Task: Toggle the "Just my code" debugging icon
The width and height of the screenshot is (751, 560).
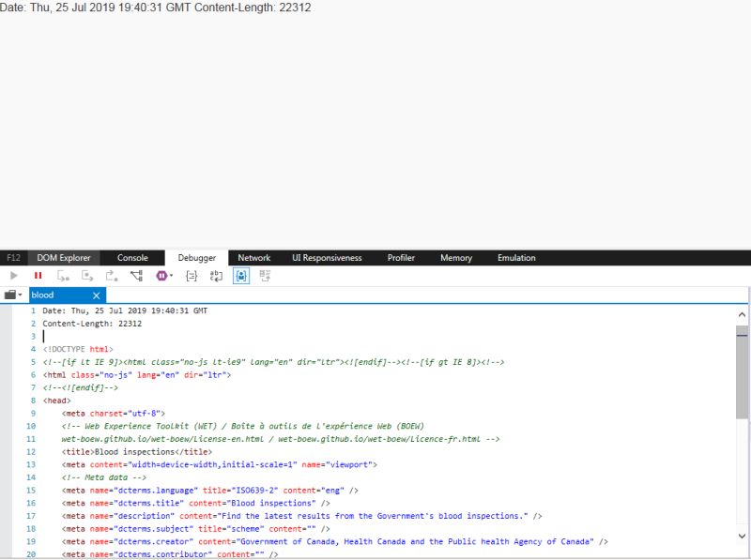Action: [241, 275]
